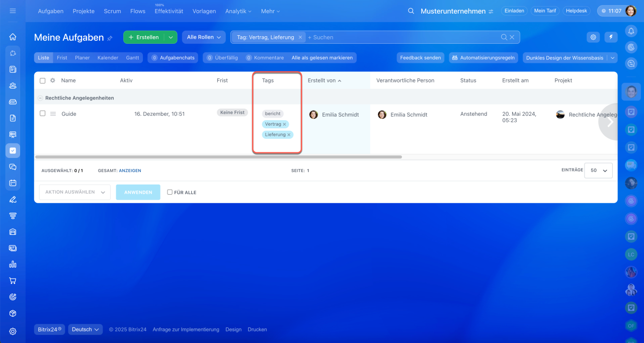Open the Mehr menu dropdown
Screen dimensions: 644x343
(x=271, y=11)
